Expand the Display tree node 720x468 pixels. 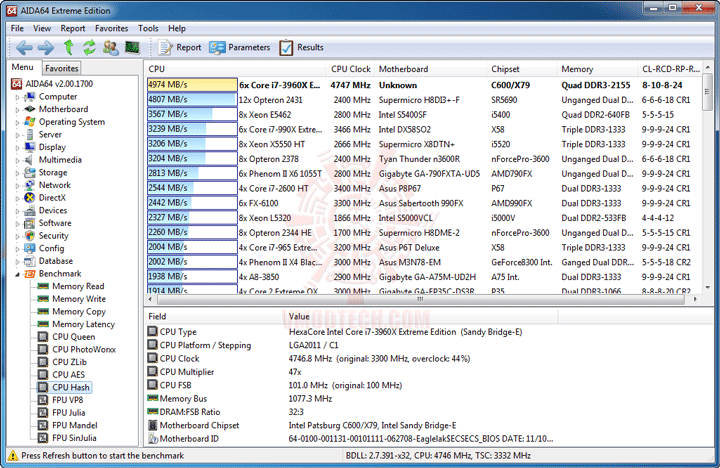[17, 148]
